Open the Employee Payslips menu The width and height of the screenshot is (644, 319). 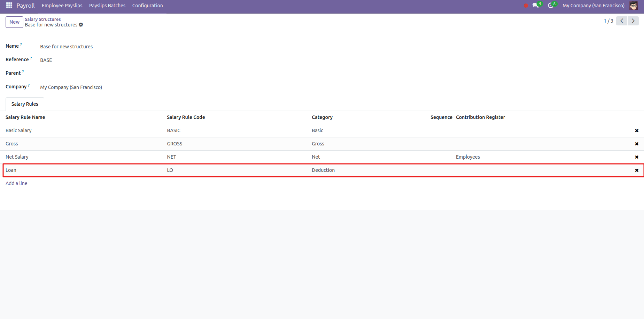tap(62, 6)
